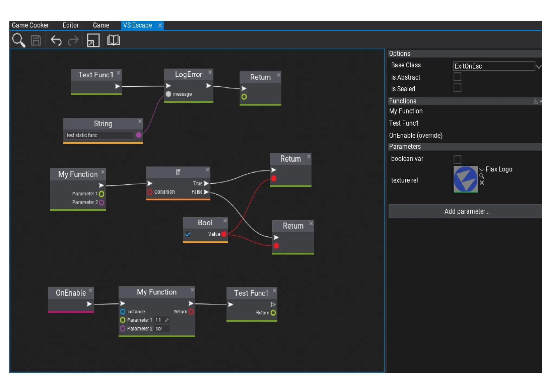The image size is (555, 392).
Task: Open the documentation book icon
Action: coord(113,40)
